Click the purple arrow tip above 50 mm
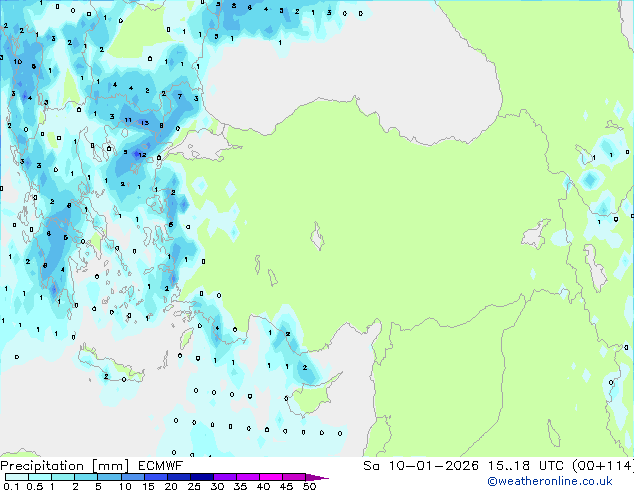The image size is (634, 490). pyautogui.click(x=317, y=477)
